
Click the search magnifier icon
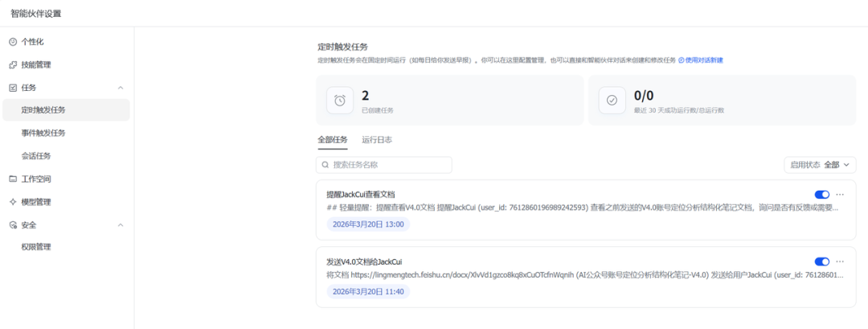325,165
